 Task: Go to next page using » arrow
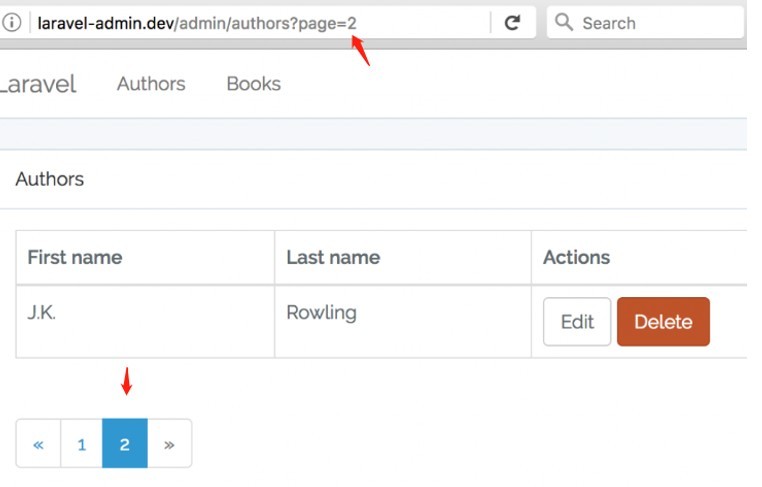click(x=169, y=444)
